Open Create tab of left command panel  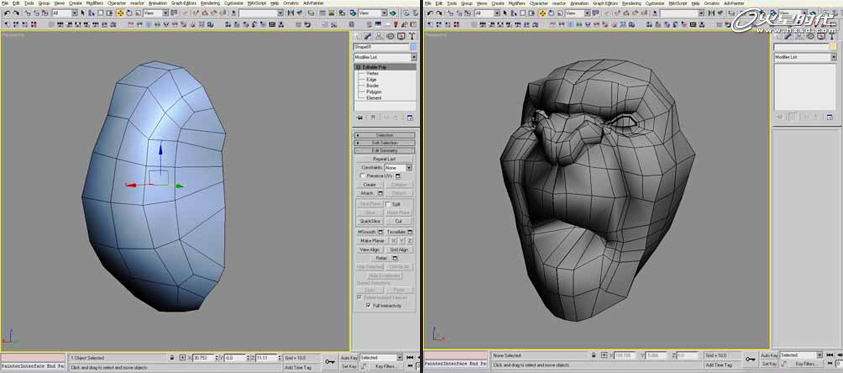[358, 36]
